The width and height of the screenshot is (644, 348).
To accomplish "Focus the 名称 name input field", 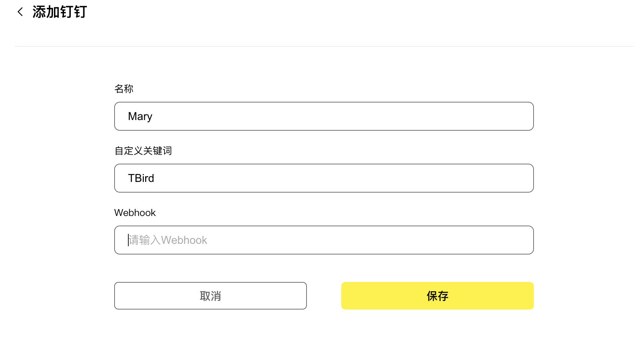I will point(323,116).
